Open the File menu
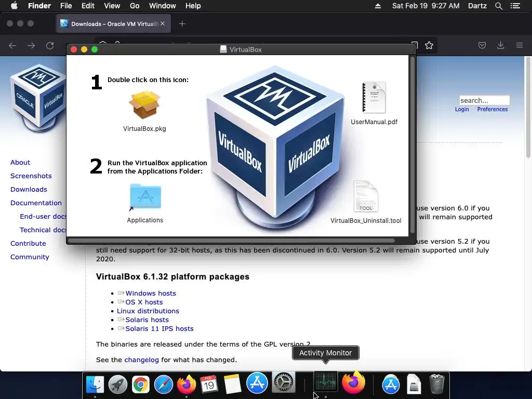Viewport: 532px width, 399px height. coord(66,6)
